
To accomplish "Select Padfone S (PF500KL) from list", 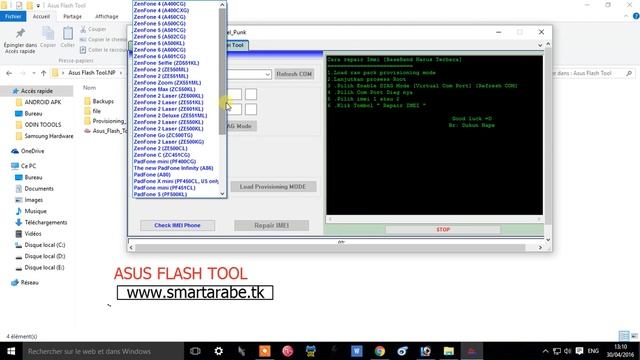I will [x=160, y=194].
